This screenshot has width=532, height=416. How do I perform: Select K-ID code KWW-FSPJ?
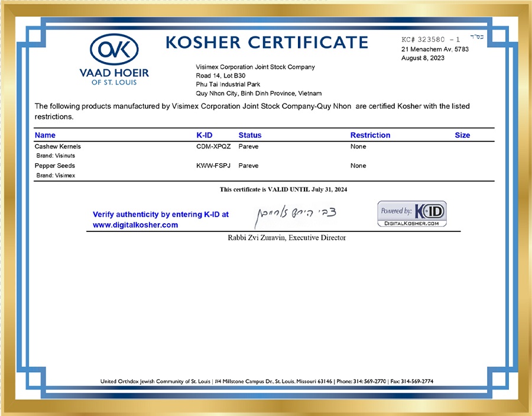coord(213,166)
